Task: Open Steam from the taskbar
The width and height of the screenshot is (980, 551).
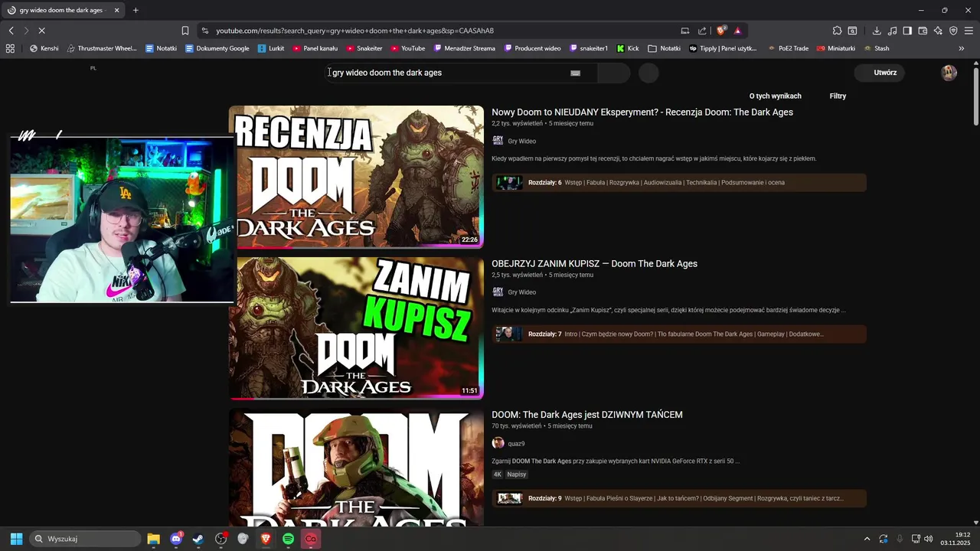Action: click(x=198, y=539)
